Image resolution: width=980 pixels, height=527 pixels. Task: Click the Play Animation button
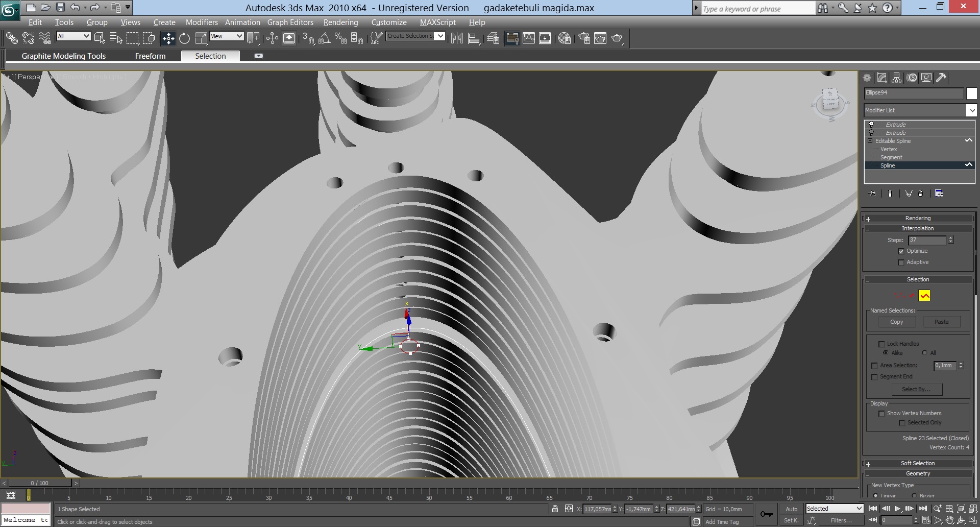coord(897,509)
